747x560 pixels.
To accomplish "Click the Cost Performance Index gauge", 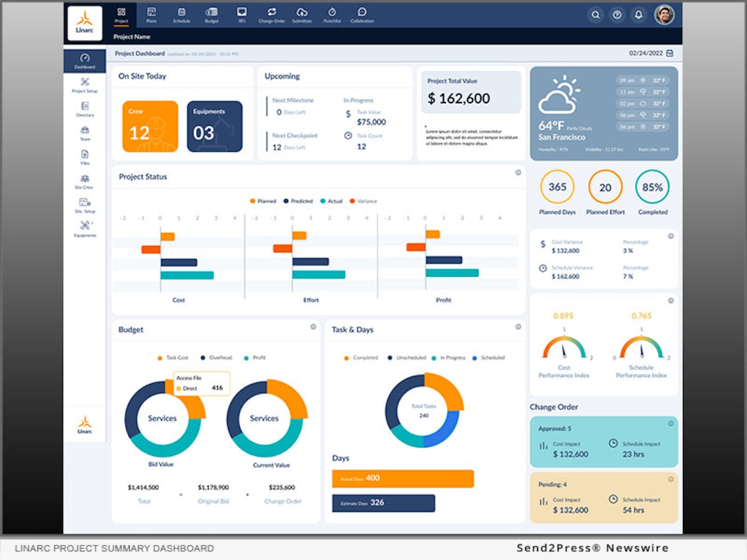I will pyautogui.click(x=564, y=348).
